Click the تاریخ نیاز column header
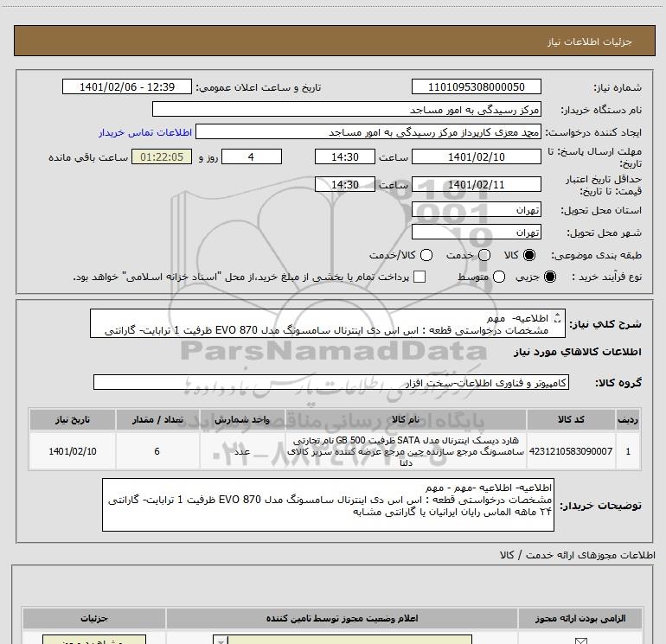This screenshot has height=644, width=666. pyautogui.click(x=72, y=419)
